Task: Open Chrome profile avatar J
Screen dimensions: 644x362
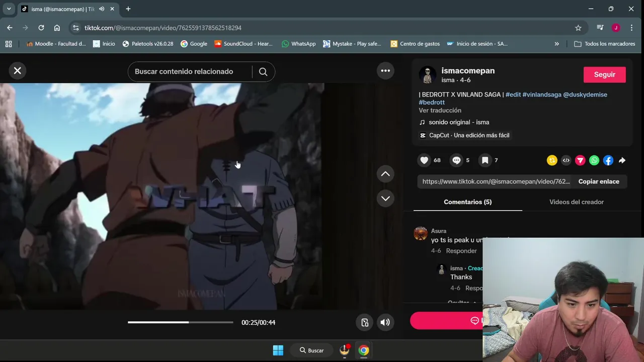Action: point(616,28)
